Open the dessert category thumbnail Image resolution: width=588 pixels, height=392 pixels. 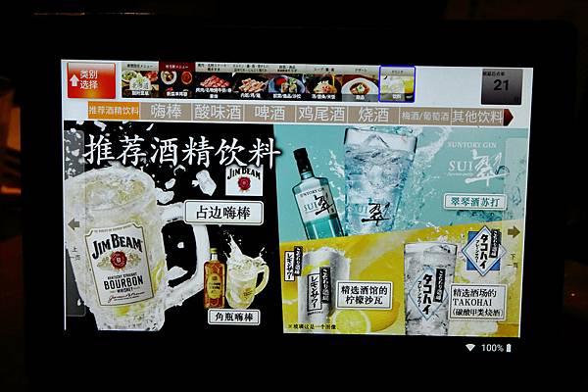[x=360, y=84]
